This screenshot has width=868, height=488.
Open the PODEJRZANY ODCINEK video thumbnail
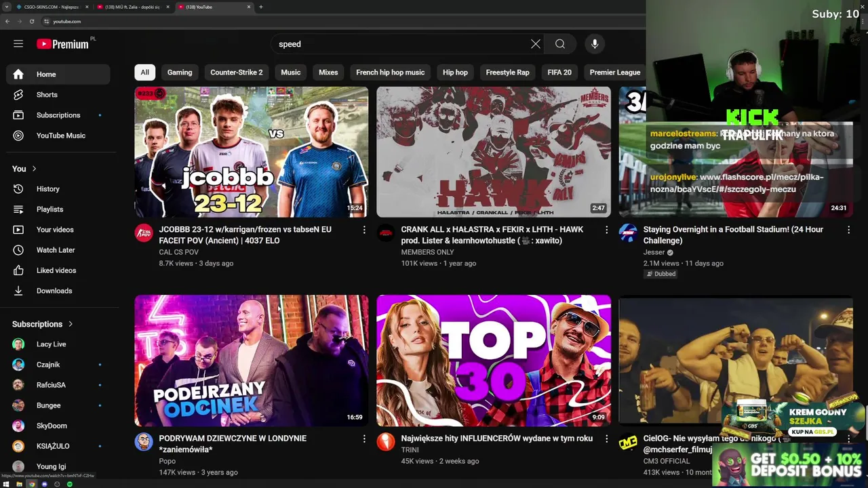click(252, 361)
